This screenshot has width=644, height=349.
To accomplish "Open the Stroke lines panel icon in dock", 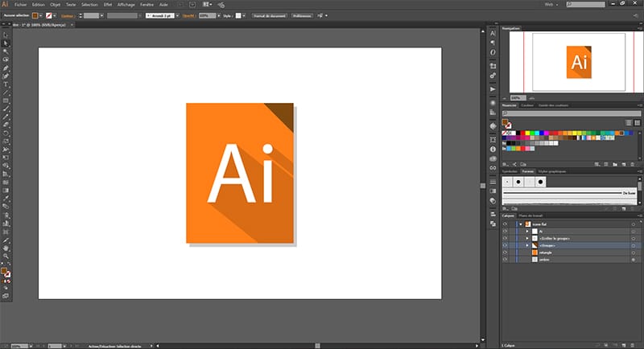I will (x=493, y=182).
